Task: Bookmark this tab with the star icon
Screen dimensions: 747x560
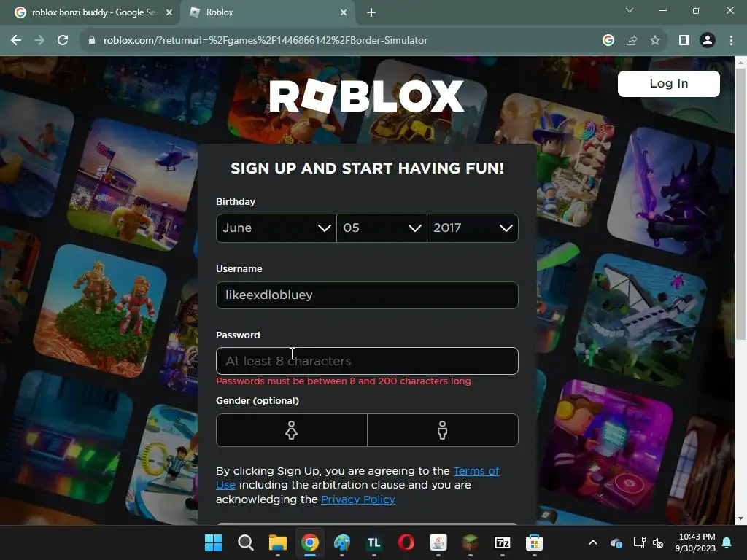Action: pos(655,41)
